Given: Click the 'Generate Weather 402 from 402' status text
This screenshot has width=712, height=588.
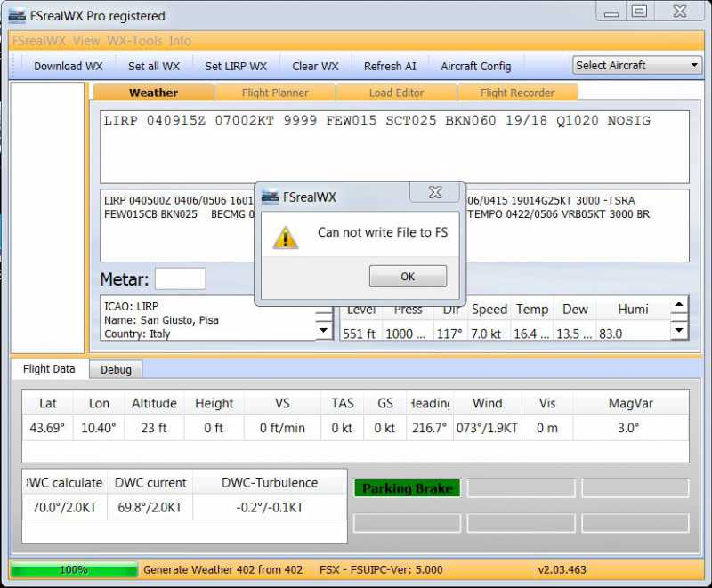Looking at the screenshot, I should pos(223,570).
